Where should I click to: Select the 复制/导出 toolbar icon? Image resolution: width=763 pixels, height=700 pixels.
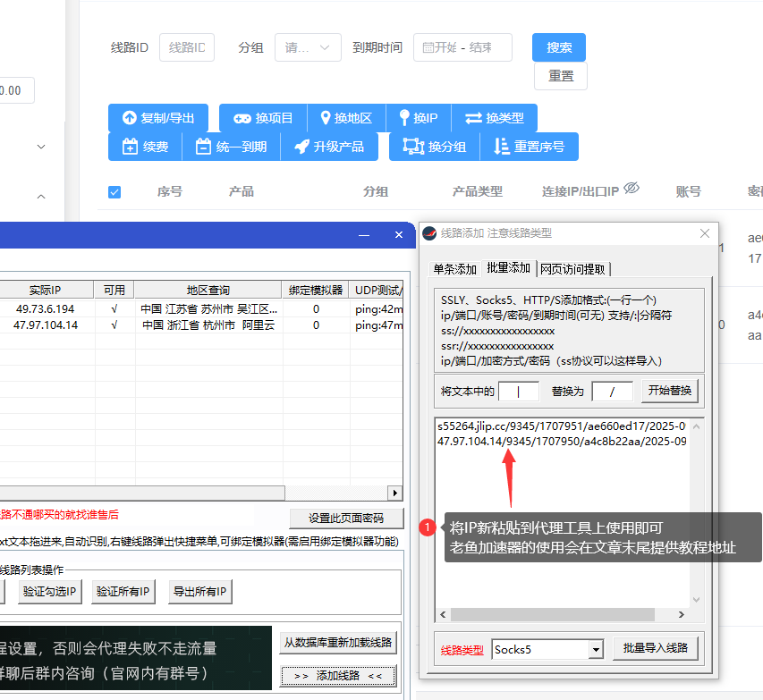tap(126, 117)
